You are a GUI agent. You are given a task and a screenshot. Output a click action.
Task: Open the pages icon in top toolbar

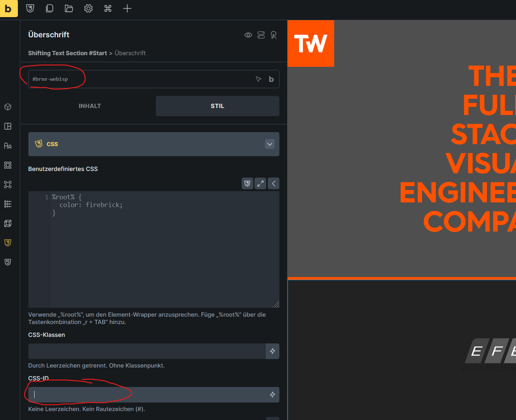pyautogui.click(x=49, y=9)
